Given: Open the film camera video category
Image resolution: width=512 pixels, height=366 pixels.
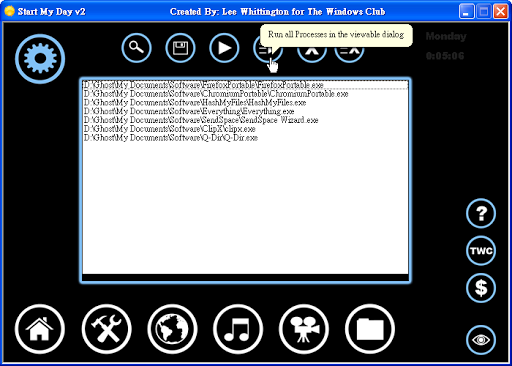Looking at the screenshot, I should (x=304, y=329).
